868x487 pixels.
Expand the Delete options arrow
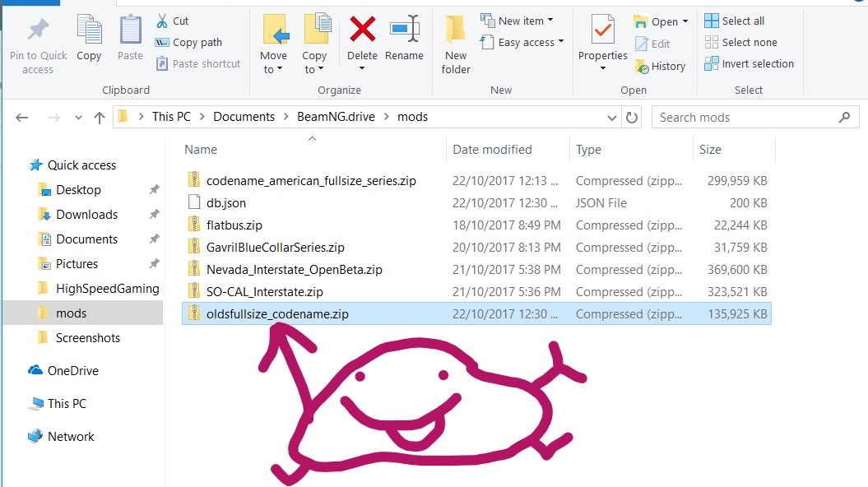point(362,68)
